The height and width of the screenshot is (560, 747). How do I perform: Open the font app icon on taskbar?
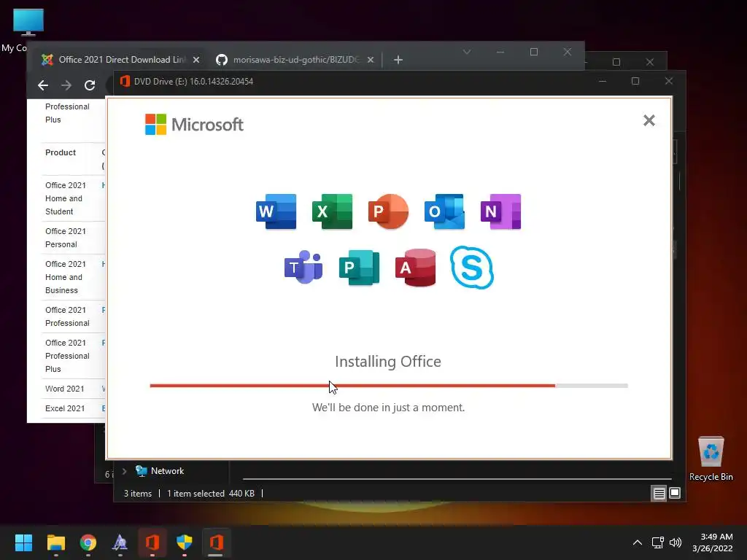pyautogui.click(x=120, y=542)
